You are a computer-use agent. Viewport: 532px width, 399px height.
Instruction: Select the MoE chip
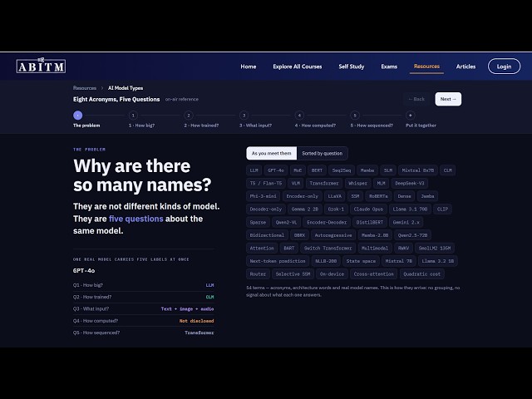tap(298, 170)
